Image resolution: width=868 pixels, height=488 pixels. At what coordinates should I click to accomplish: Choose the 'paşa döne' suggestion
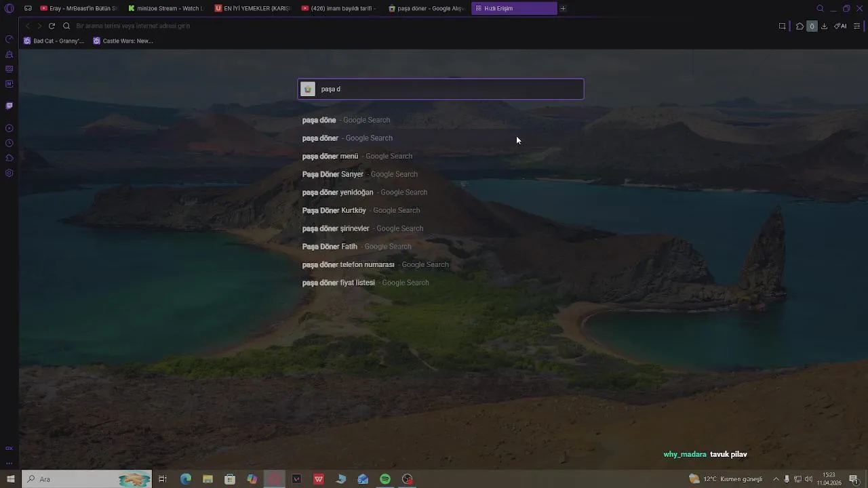(x=441, y=120)
